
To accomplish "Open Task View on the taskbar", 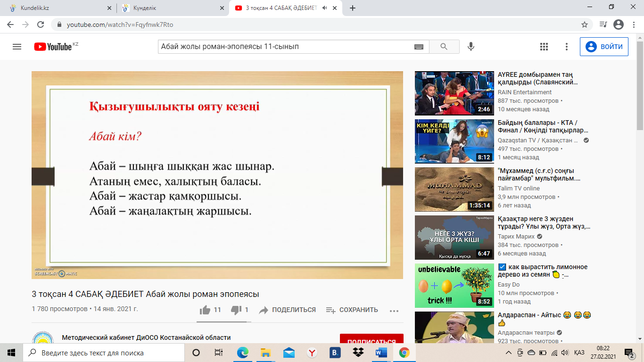I will point(219,353).
